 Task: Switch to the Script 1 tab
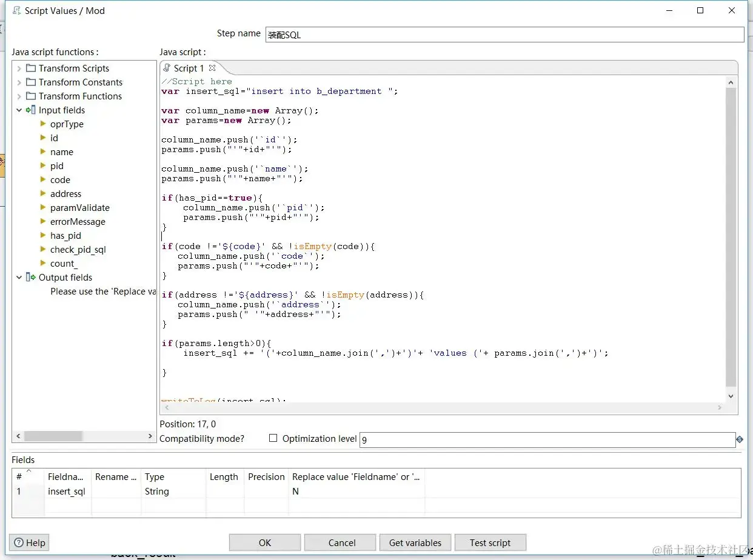tap(189, 68)
